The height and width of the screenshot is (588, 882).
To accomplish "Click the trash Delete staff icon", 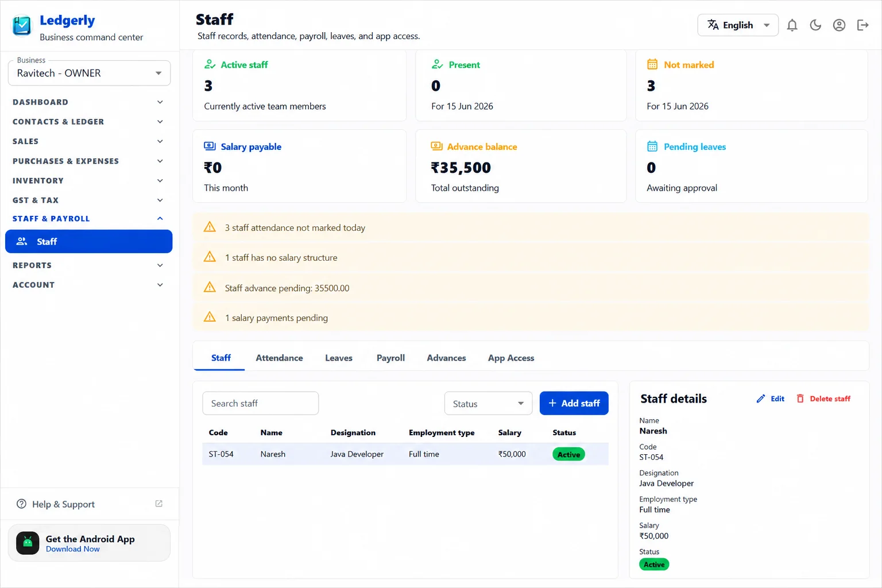I will (800, 399).
